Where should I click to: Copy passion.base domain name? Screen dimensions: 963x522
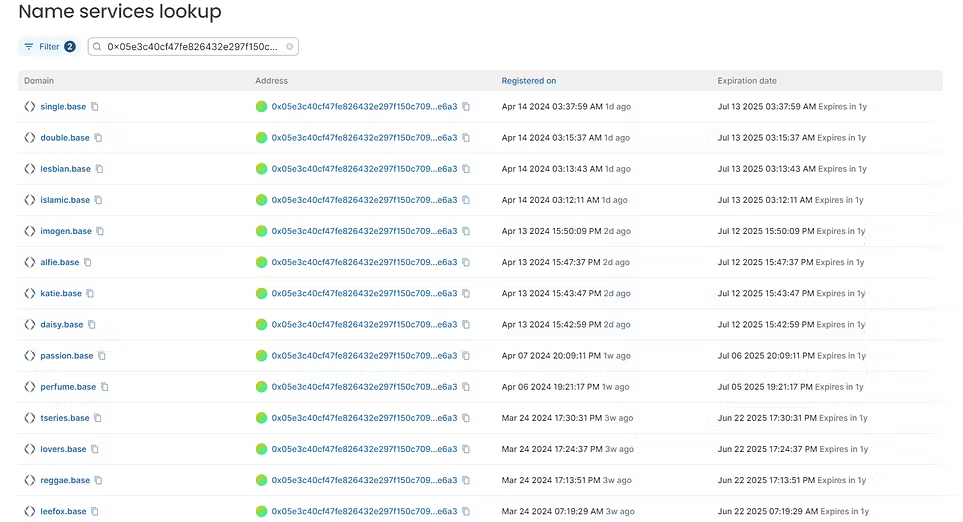[102, 356]
